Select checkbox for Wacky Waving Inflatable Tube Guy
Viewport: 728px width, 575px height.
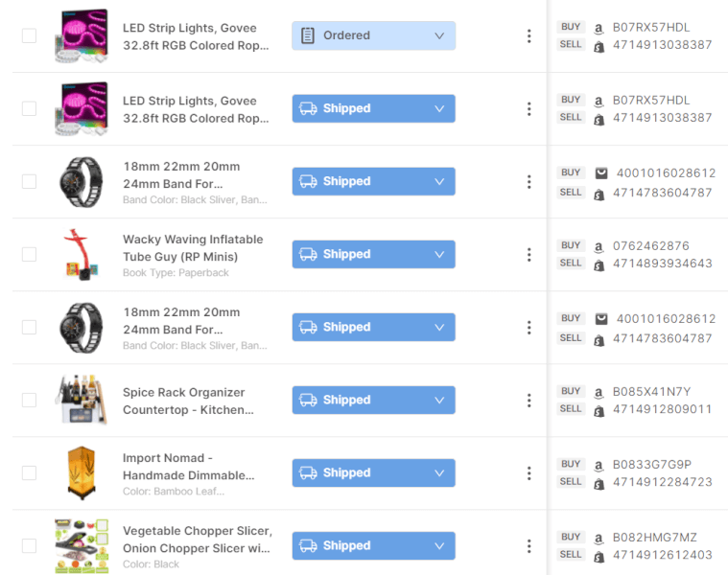click(29, 254)
